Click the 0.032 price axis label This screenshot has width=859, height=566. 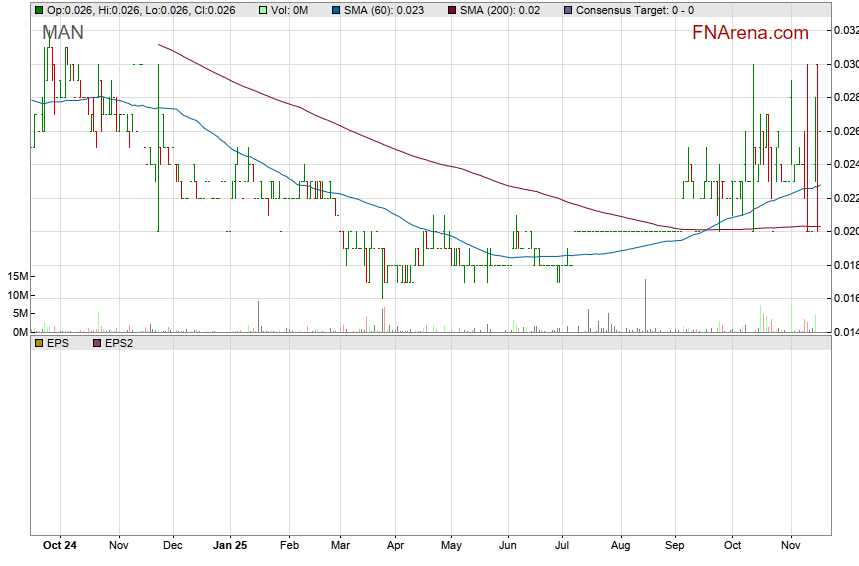coord(845,31)
